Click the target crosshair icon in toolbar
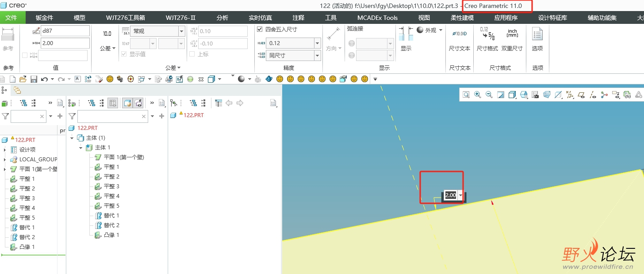The height and width of the screenshot is (274, 644). pyautogui.click(x=130, y=79)
